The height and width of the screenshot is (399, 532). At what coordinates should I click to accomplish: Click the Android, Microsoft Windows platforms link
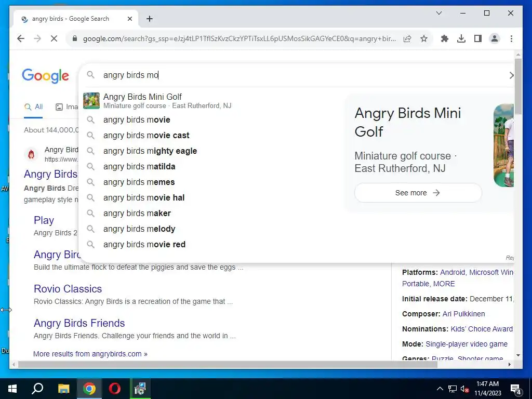point(477,272)
